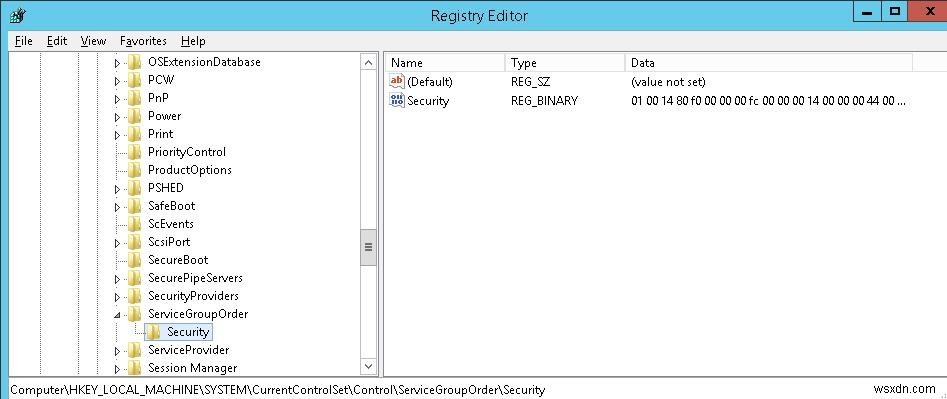947x399 pixels.
Task: Select the (Default) value name
Action: click(429, 81)
